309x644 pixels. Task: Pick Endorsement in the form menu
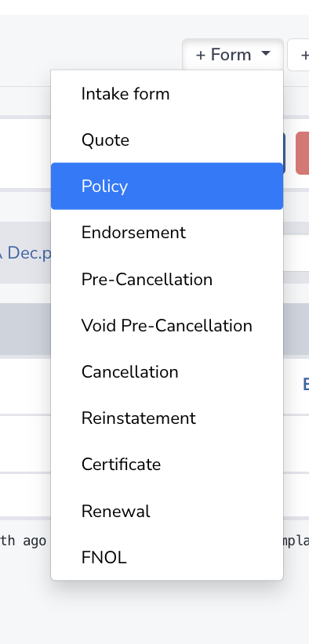167,233
